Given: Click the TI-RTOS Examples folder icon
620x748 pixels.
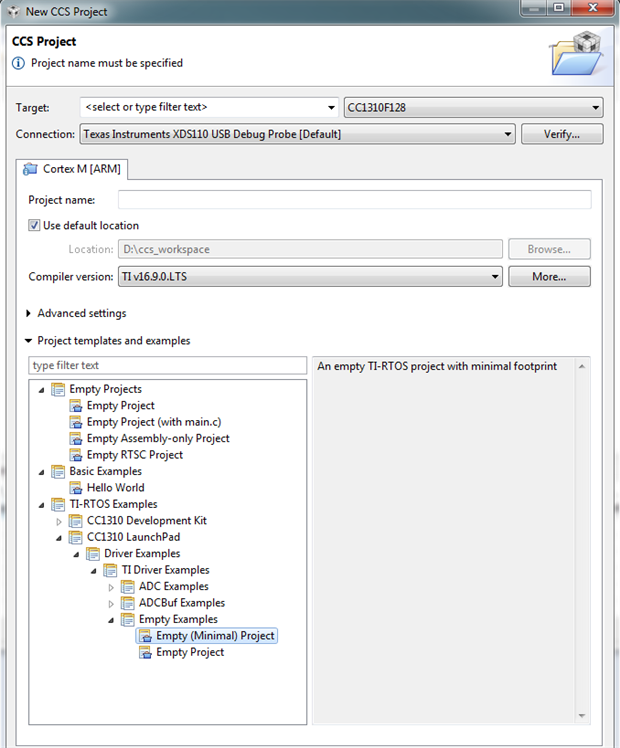Looking at the screenshot, I should pyautogui.click(x=58, y=504).
